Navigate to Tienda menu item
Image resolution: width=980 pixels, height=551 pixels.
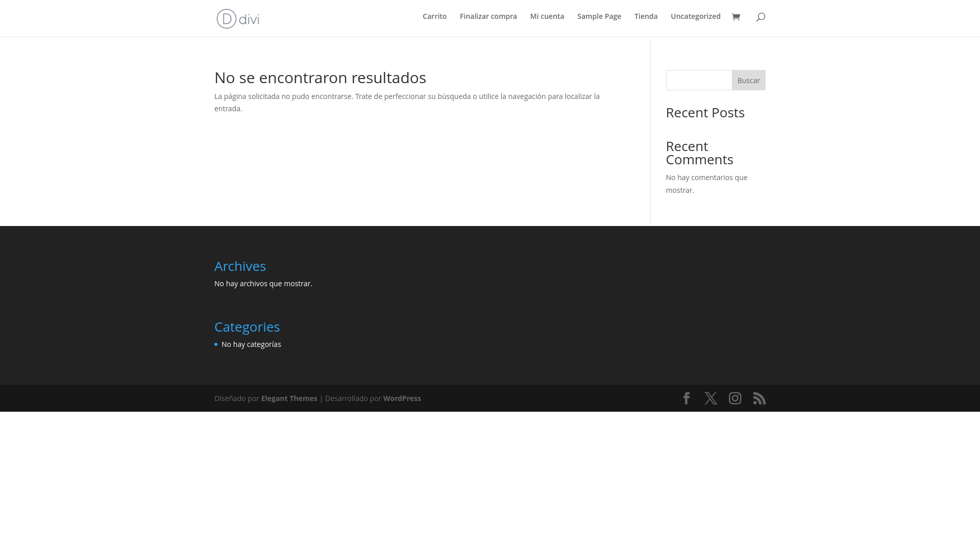[646, 16]
